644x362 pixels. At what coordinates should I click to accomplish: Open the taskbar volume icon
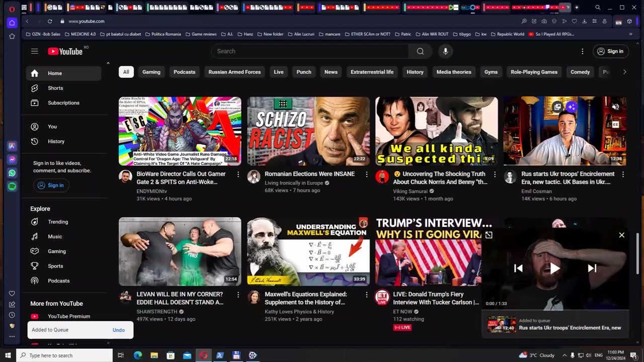click(589, 355)
